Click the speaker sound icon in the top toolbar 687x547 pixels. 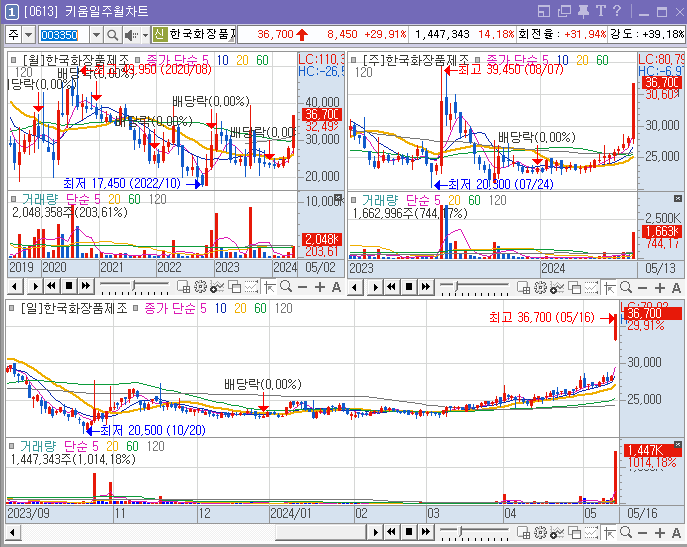coord(130,35)
